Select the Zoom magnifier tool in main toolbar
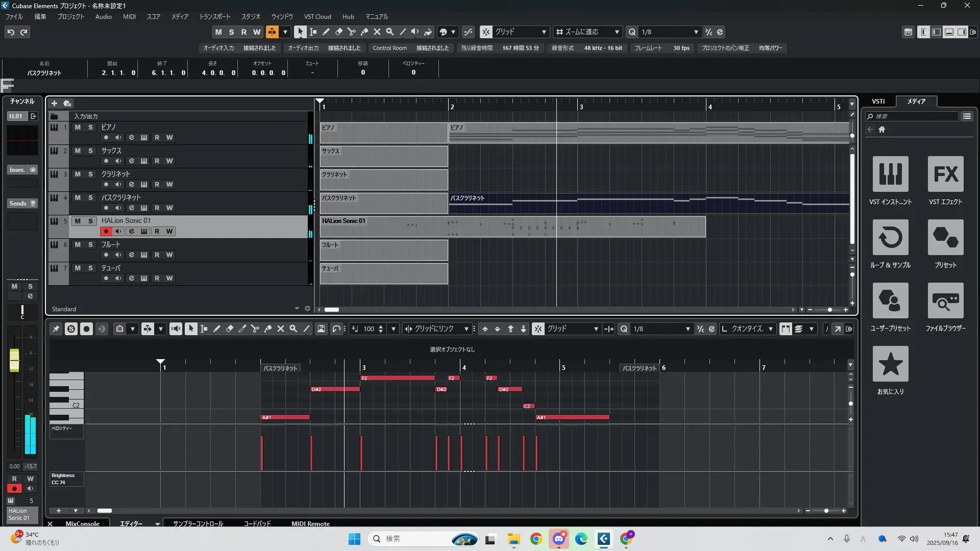 [x=389, y=32]
